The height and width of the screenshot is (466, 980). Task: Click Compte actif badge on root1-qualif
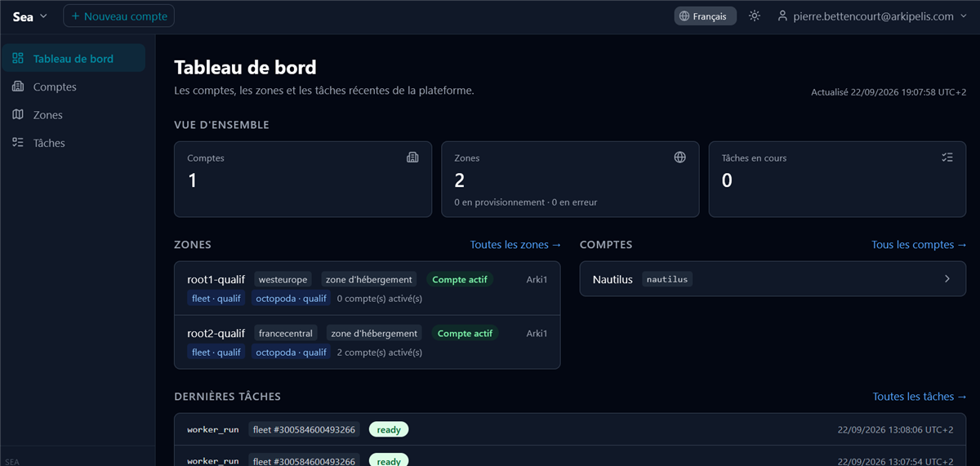pos(460,279)
